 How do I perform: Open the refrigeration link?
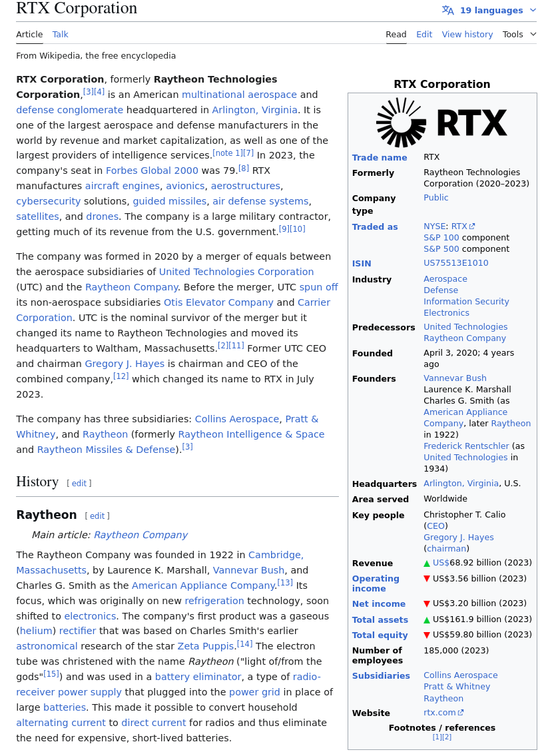[x=214, y=601]
